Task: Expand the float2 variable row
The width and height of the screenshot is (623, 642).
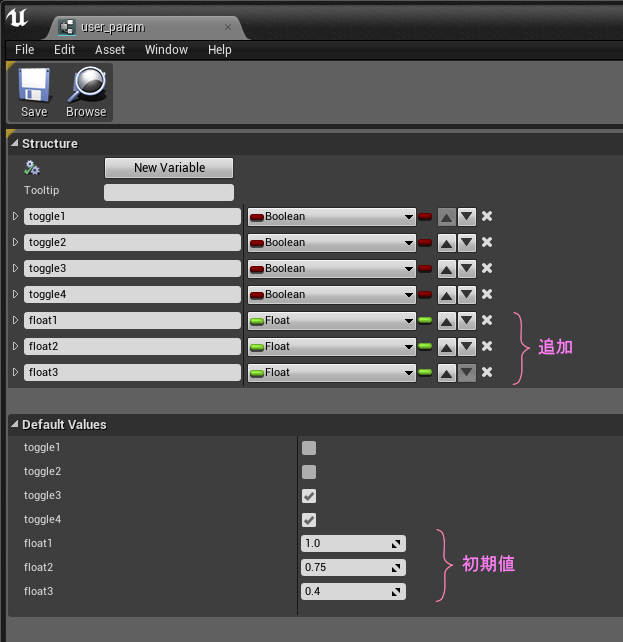Action: 15,346
